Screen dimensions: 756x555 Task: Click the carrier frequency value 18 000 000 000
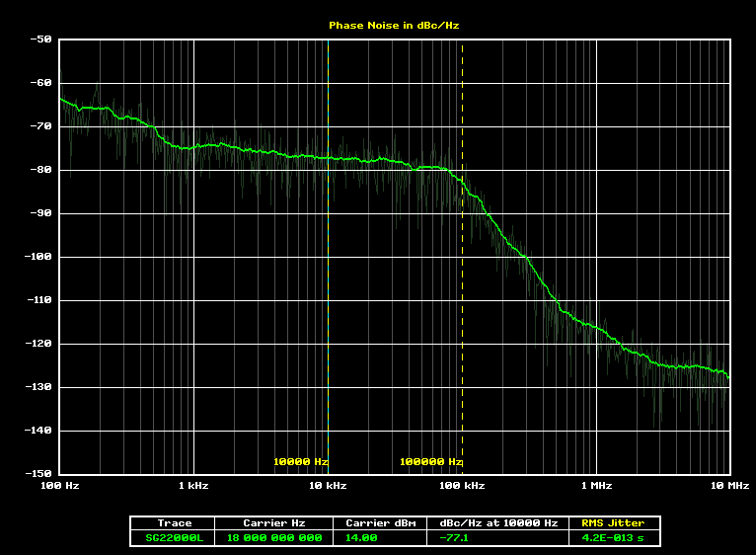pyautogui.click(x=274, y=537)
